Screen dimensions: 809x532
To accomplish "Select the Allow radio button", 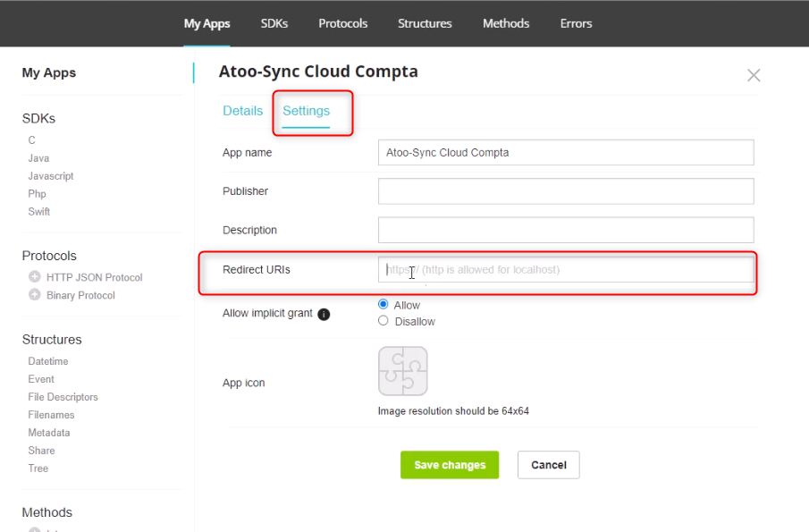I will pos(383,304).
